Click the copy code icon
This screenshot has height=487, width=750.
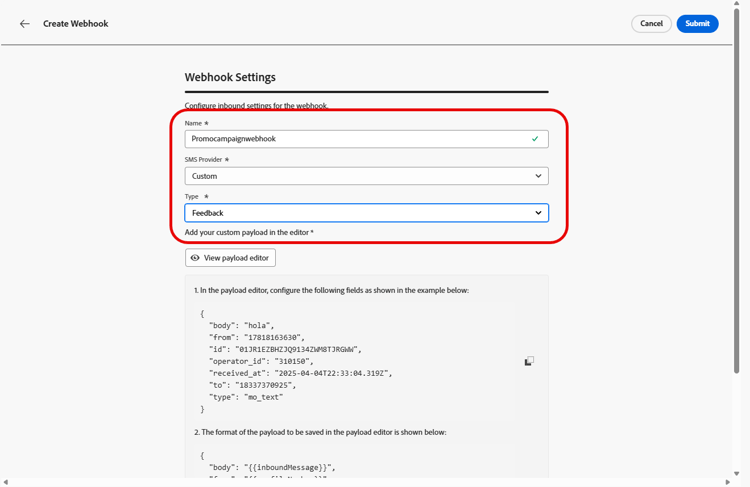click(529, 361)
